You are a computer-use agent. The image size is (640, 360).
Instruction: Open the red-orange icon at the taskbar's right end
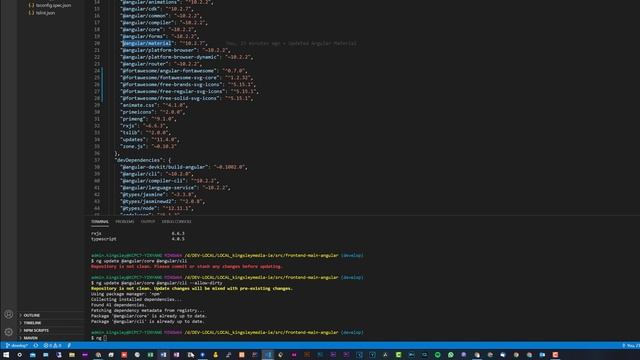[x=555, y=355]
